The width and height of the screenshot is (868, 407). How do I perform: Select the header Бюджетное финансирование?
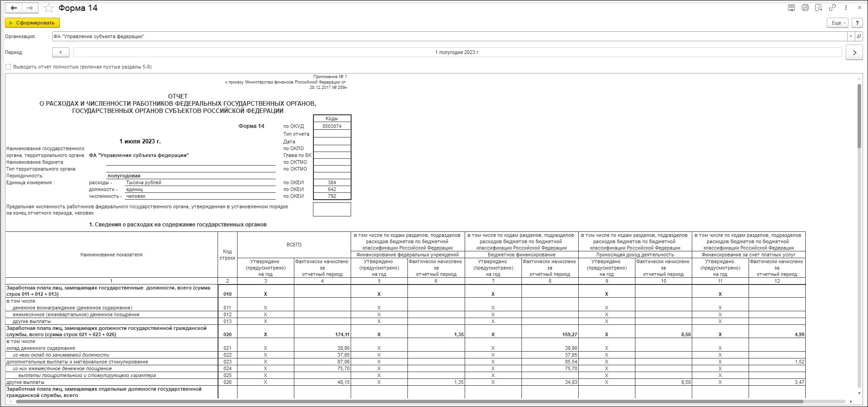coord(521,255)
